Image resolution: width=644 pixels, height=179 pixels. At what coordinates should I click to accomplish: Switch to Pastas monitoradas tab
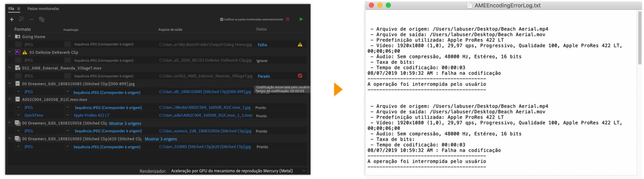coord(43,9)
